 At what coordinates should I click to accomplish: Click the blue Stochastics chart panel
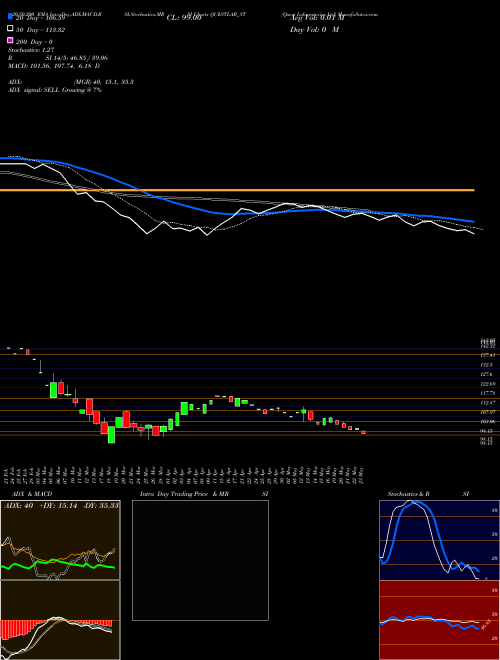[439, 540]
